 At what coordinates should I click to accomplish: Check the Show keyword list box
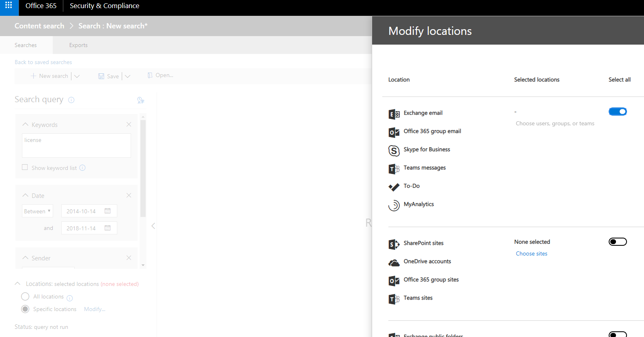pyautogui.click(x=25, y=167)
